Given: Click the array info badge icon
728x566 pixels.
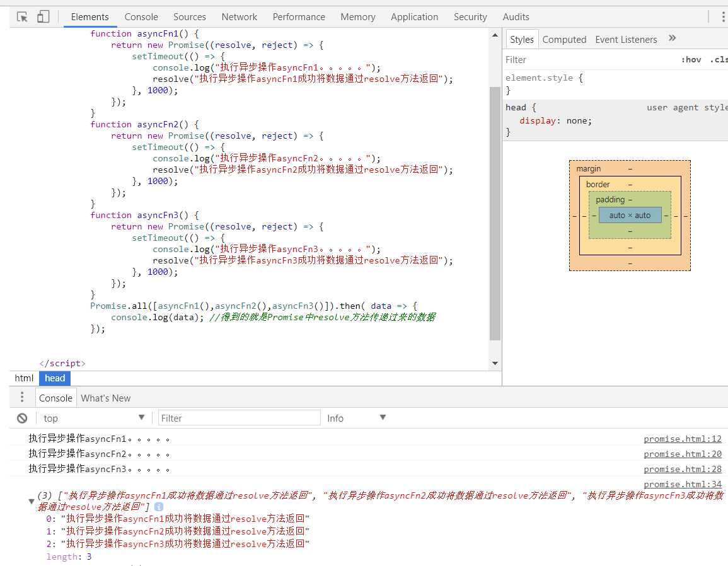Looking at the screenshot, I should (159, 507).
